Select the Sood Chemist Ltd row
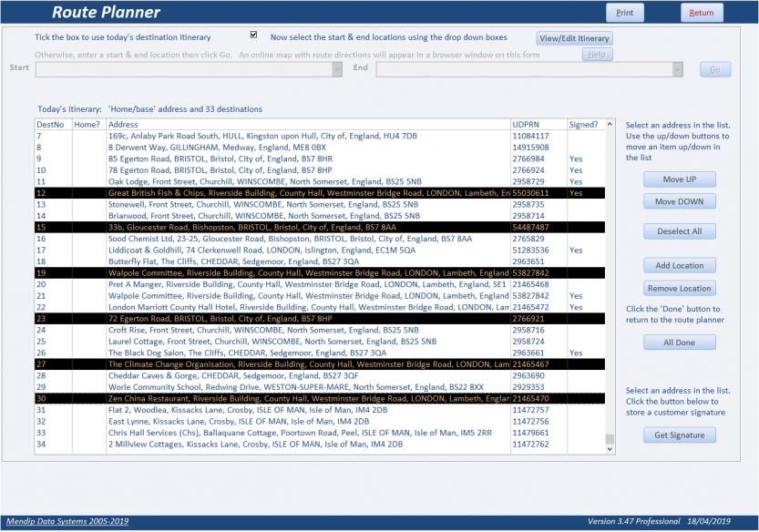Viewport: 759px width, 532px height. click(320, 240)
